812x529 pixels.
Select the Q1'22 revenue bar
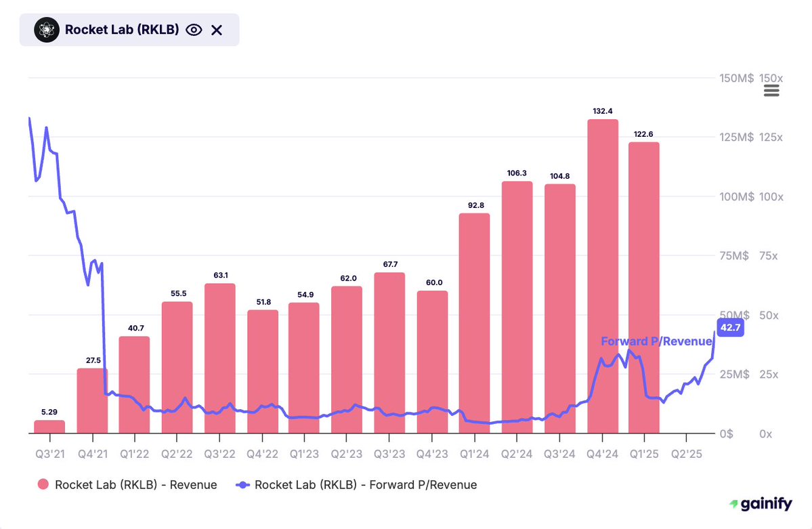click(134, 385)
